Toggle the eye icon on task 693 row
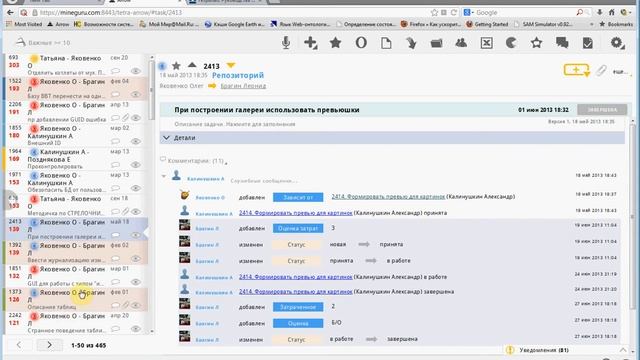 coord(136,71)
